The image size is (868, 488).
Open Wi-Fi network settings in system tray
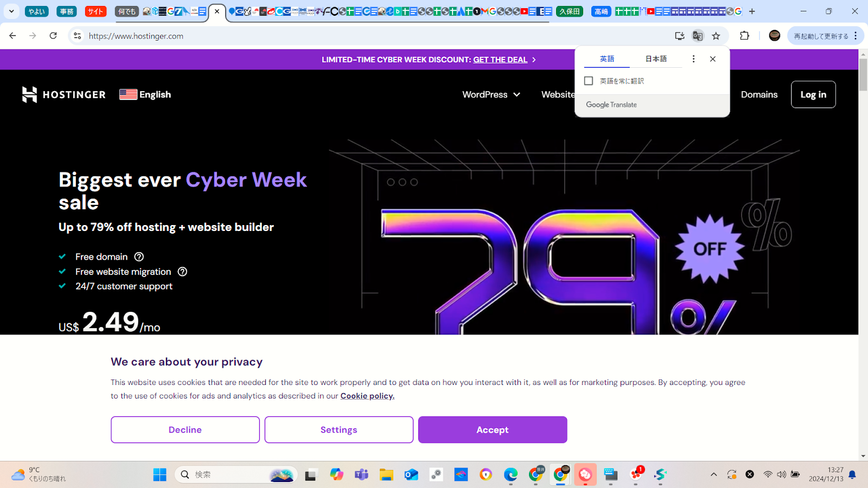tap(768, 474)
